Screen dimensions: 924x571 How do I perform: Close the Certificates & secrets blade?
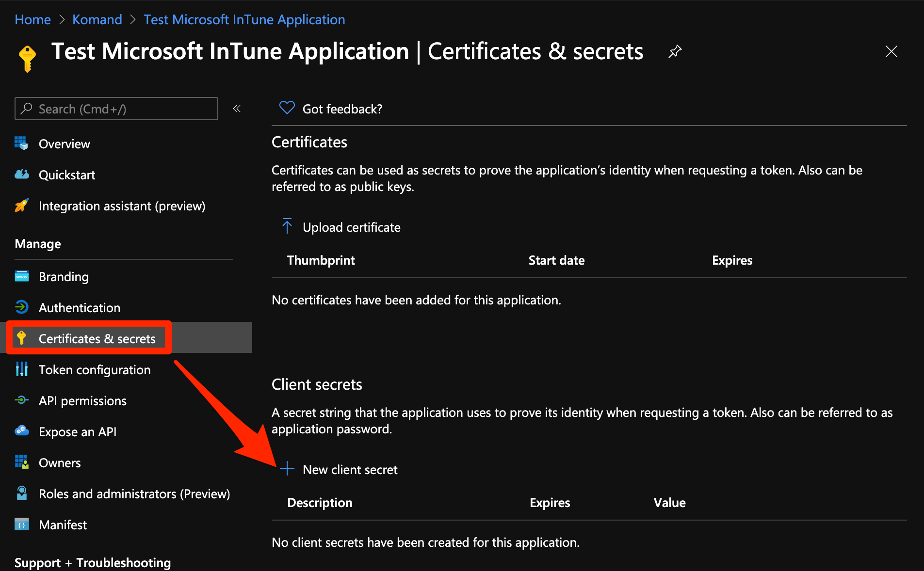point(891,51)
